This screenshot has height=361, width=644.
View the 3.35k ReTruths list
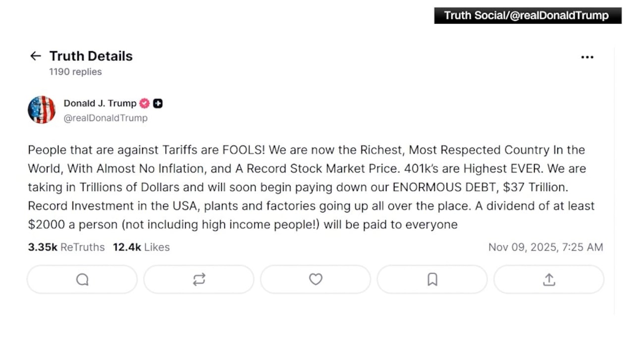click(66, 247)
